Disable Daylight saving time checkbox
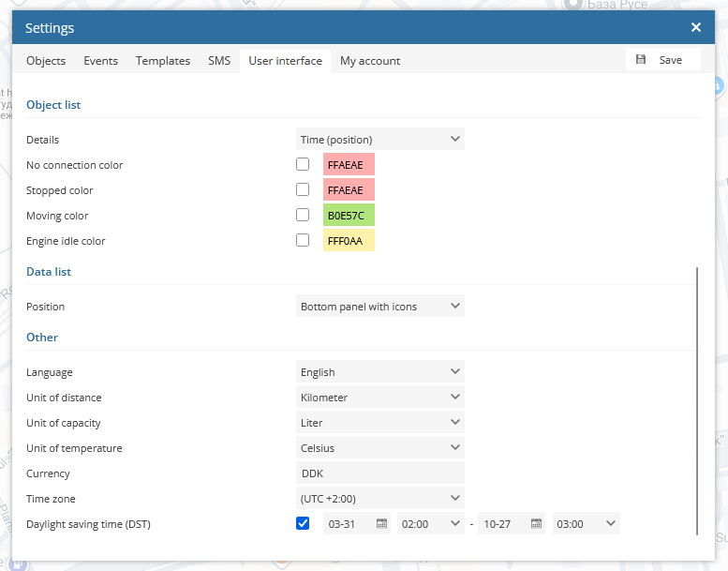This screenshot has height=571, width=728. 303,523
